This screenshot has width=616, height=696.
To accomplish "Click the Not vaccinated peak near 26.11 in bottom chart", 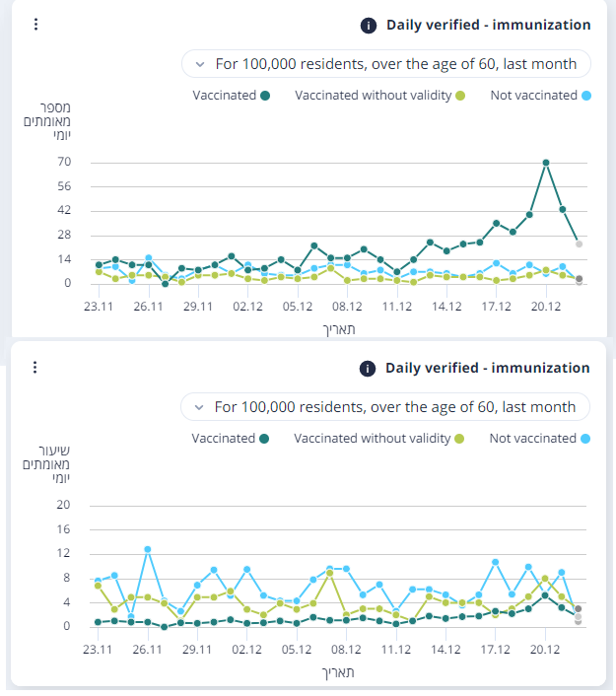I will coord(148,549).
